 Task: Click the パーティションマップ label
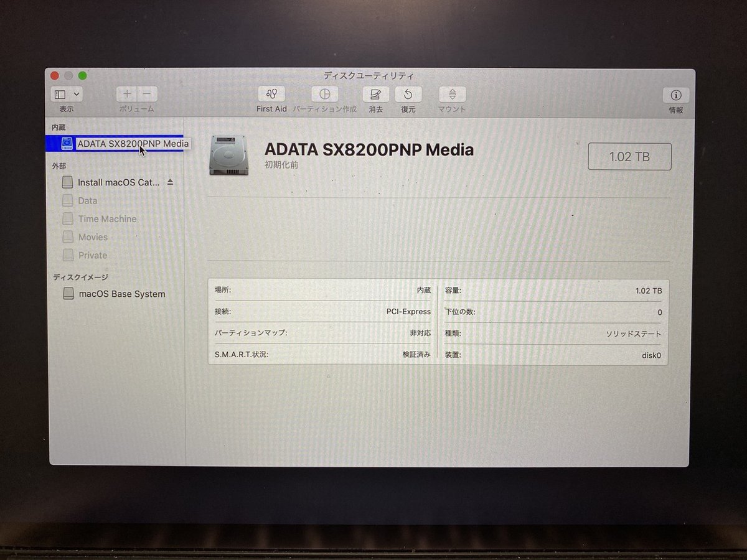(x=251, y=333)
